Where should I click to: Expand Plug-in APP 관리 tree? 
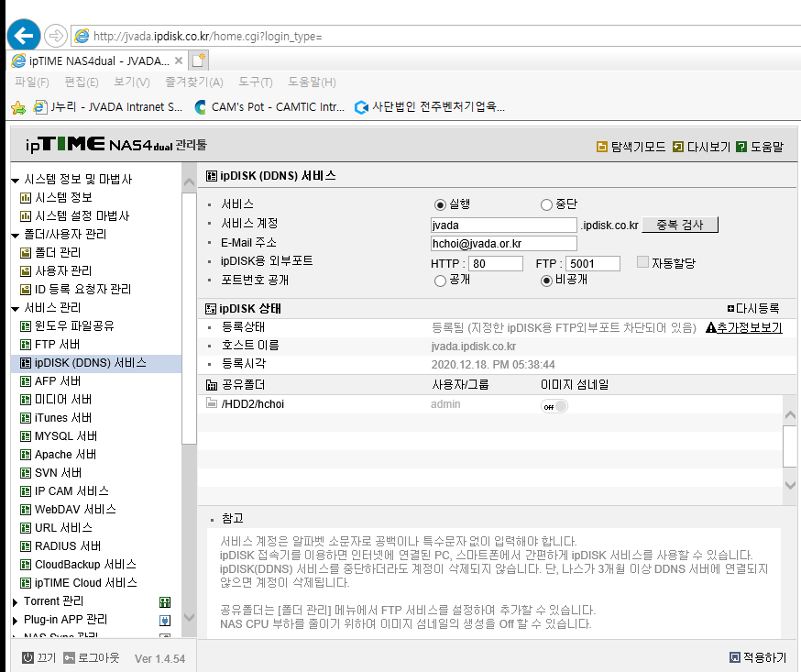click(x=16, y=621)
